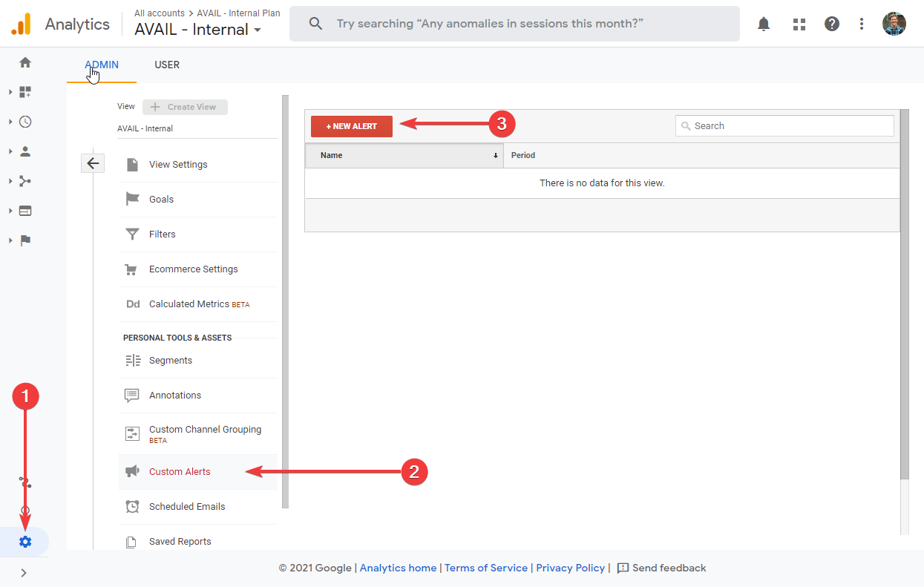Click Send feedback in the footer
This screenshot has width=924, height=587.
tap(661, 568)
